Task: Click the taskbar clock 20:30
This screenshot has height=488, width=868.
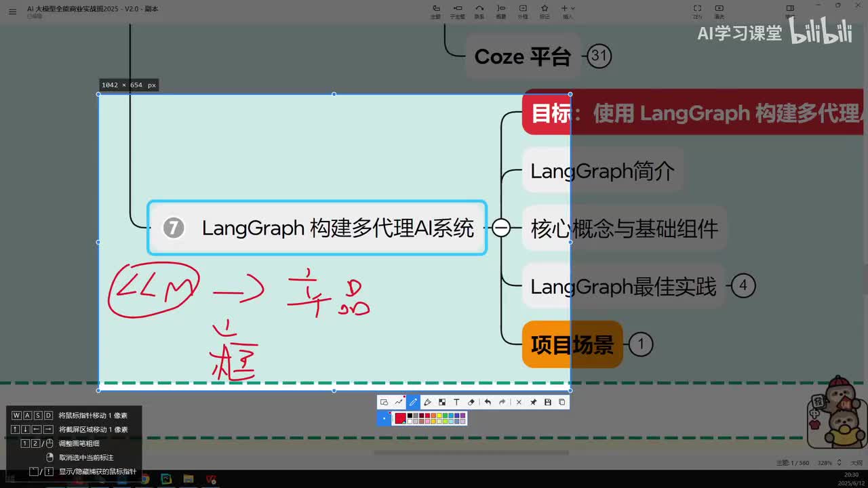Action: [x=851, y=474]
